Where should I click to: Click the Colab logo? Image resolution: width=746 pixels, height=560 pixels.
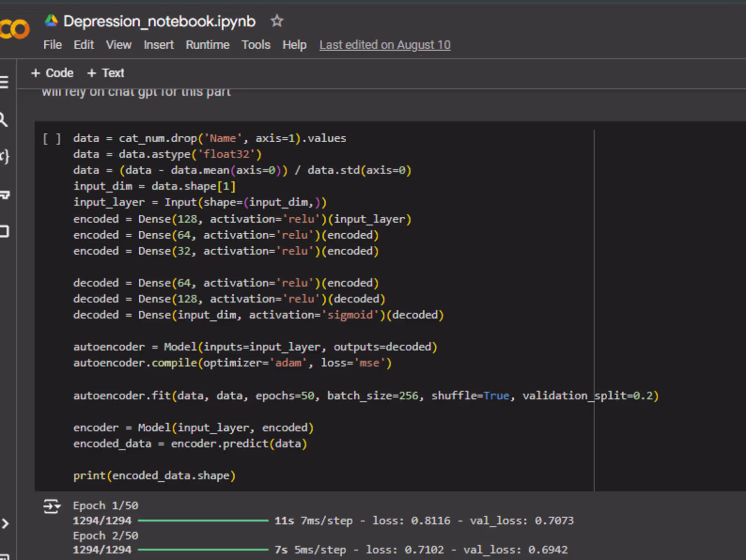15,29
